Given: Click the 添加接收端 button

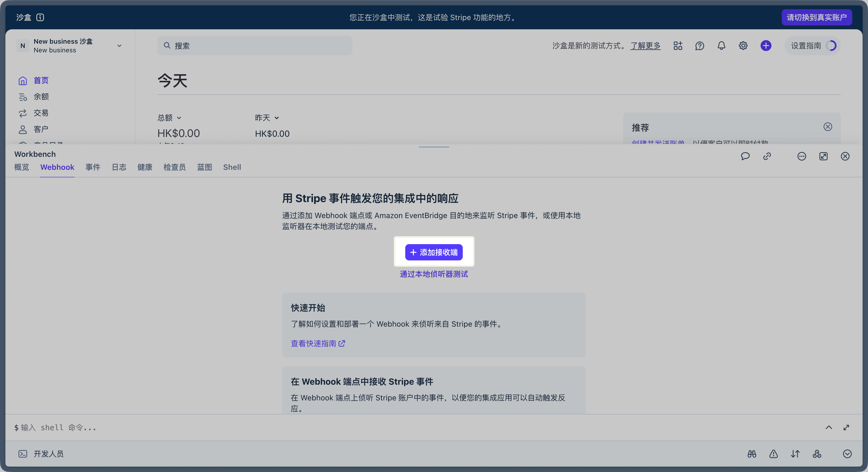Looking at the screenshot, I should pos(434,252).
